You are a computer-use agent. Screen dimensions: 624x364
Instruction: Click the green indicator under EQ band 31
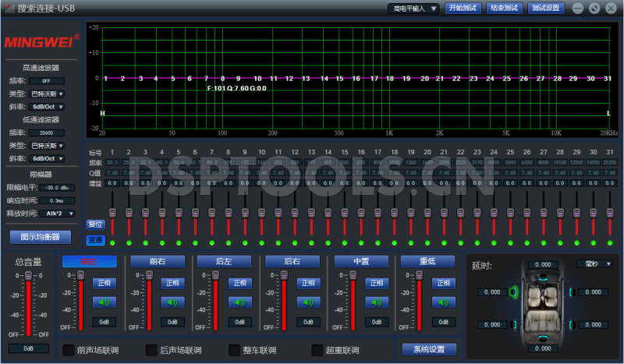click(608, 242)
